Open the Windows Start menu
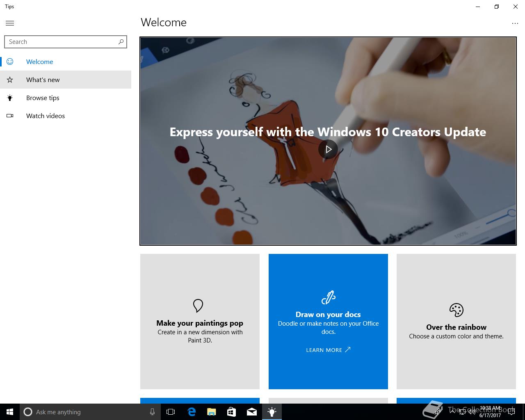525x420 pixels. point(10,412)
